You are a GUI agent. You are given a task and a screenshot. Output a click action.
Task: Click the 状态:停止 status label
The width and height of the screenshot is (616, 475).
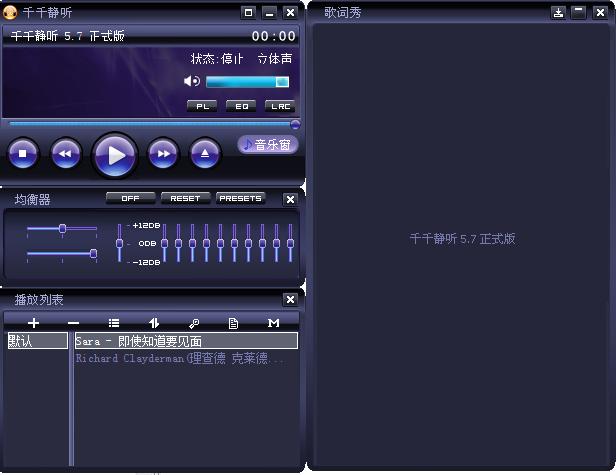tap(217, 59)
